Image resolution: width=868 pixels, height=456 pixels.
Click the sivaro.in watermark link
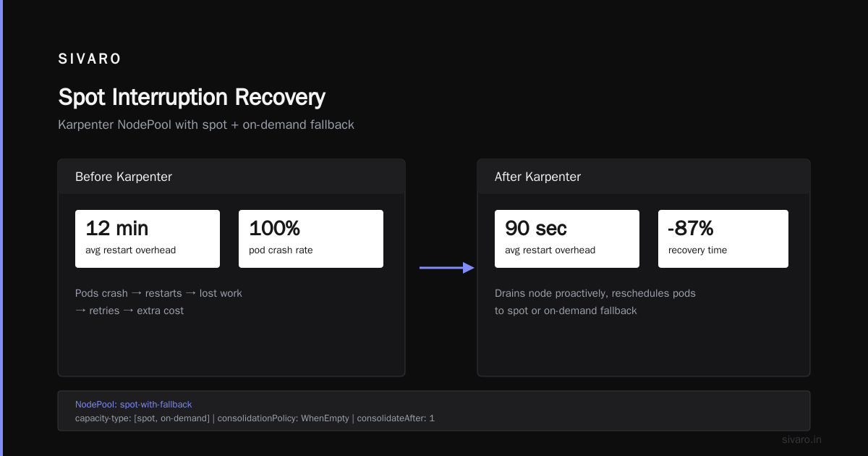[802, 439]
